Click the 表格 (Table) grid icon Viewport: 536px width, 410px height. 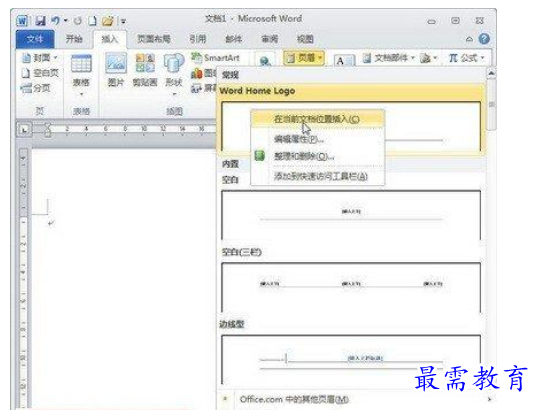[x=81, y=63]
